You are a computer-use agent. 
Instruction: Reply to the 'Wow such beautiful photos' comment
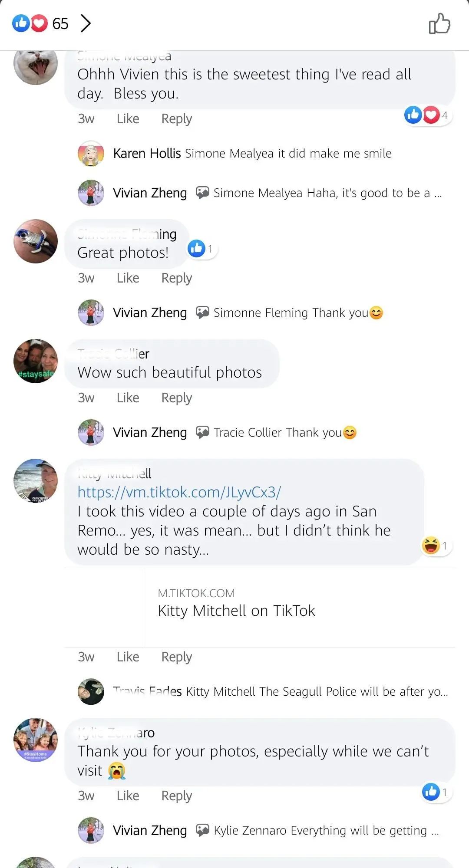point(176,398)
